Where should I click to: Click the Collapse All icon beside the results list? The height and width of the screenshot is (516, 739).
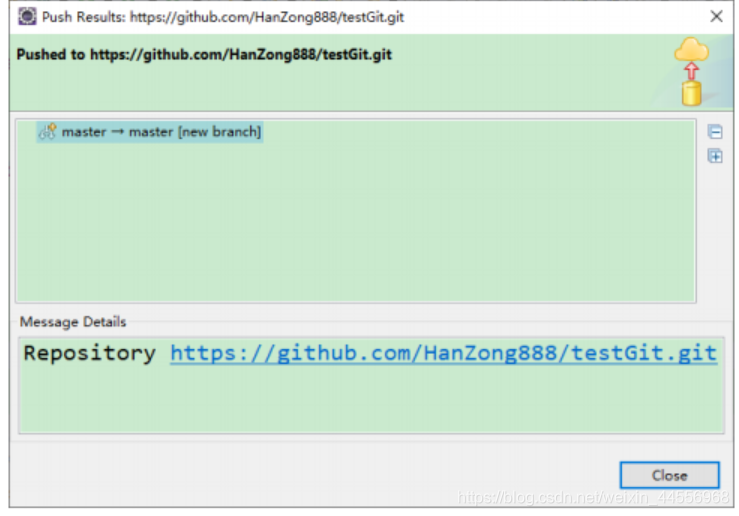point(715,131)
